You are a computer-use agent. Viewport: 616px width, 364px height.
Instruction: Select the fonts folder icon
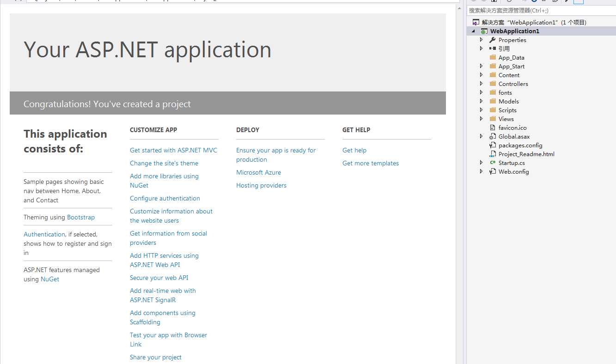pos(492,93)
